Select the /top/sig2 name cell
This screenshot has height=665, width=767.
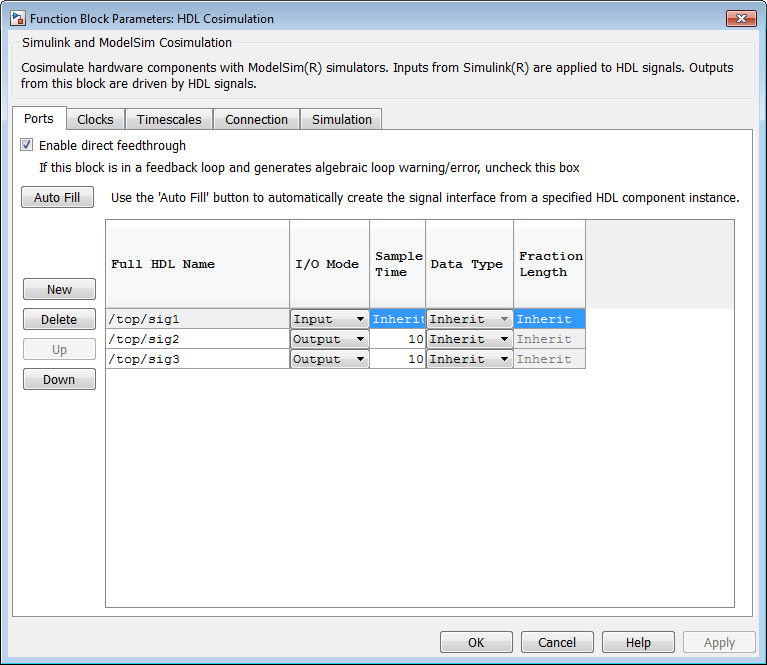[x=198, y=339]
